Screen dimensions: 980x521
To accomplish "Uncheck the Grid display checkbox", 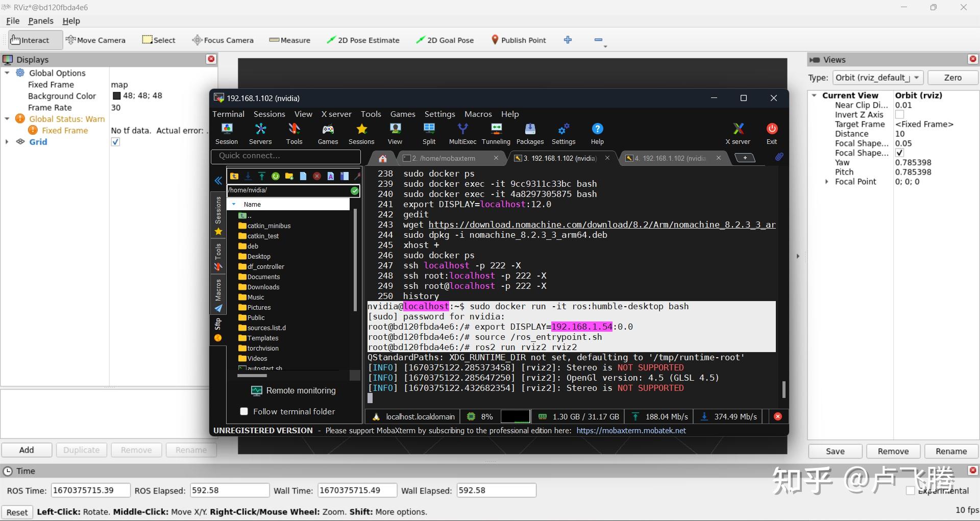I will click(115, 142).
